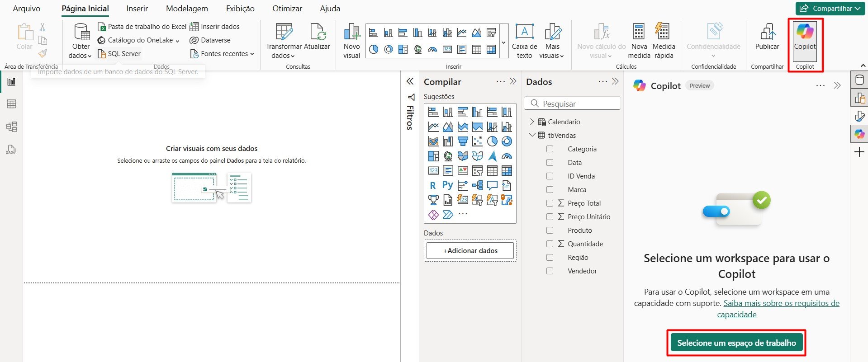Expand the Filtros pane
The height and width of the screenshot is (362, 868).
pos(410,81)
